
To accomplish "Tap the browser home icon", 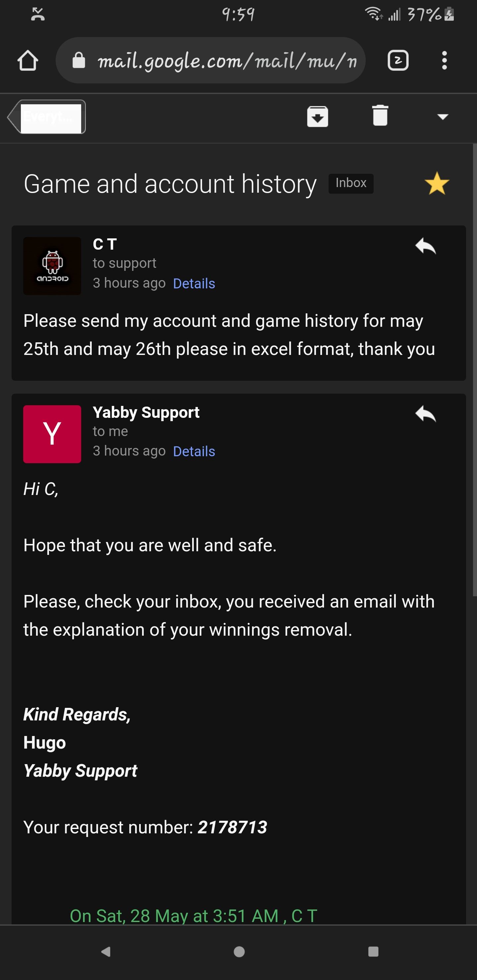I will pyautogui.click(x=28, y=61).
